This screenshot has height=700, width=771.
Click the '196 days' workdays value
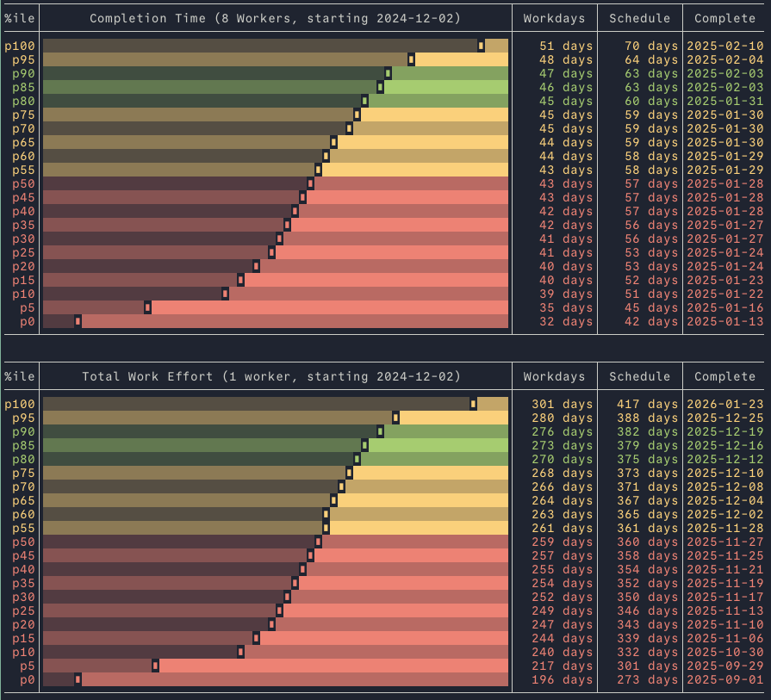pos(562,680)
